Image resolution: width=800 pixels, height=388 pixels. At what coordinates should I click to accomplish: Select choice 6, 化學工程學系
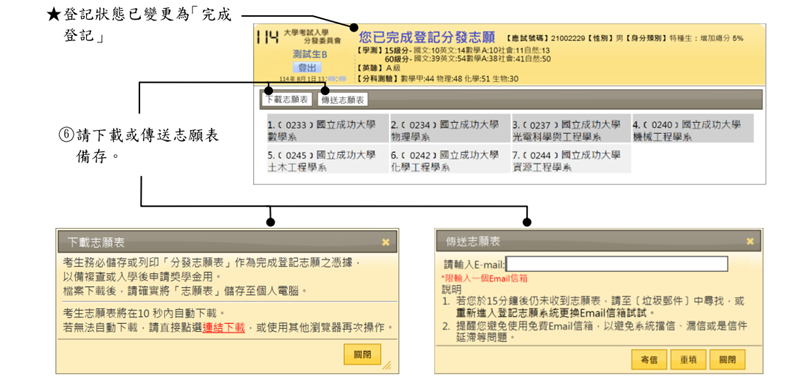[x=450, y=159]
